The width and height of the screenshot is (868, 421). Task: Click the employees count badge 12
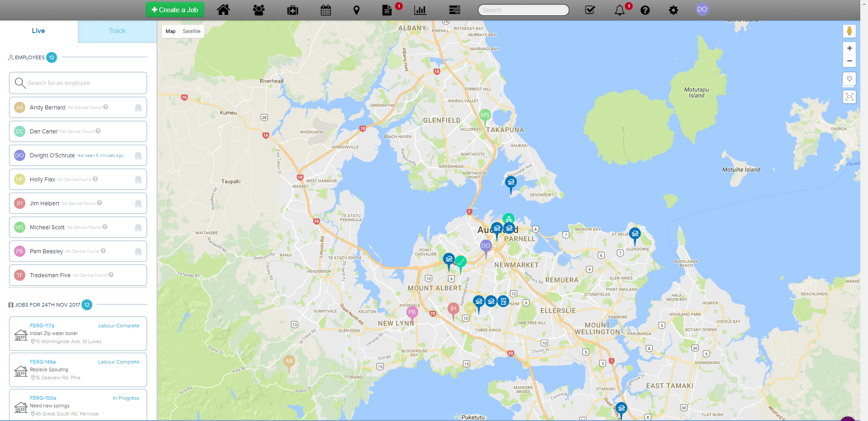click(52, 57)
